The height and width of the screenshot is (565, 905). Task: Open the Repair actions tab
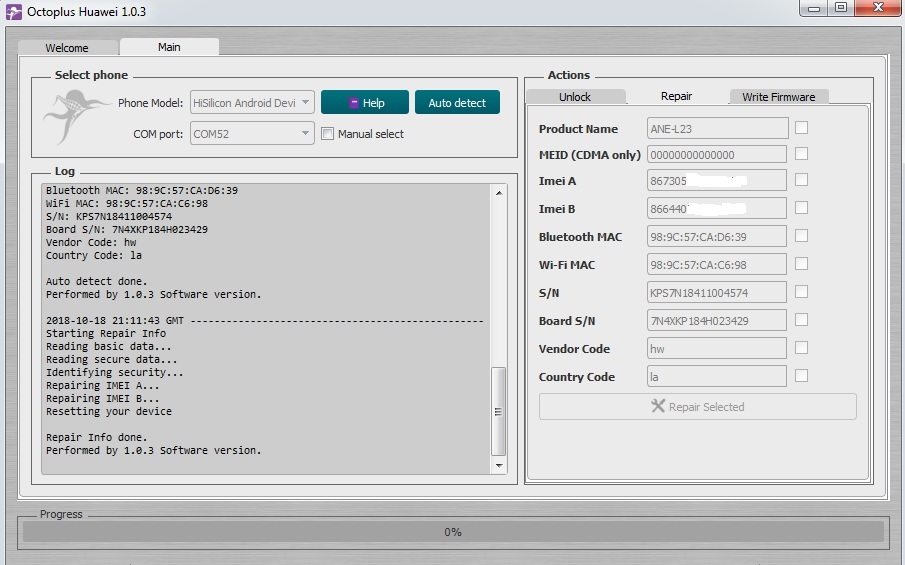(x=676, y=96)
